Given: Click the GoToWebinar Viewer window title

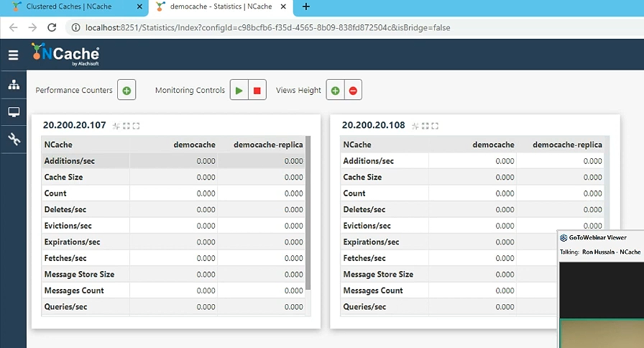Looking at the screenshot, I should 597,237.
